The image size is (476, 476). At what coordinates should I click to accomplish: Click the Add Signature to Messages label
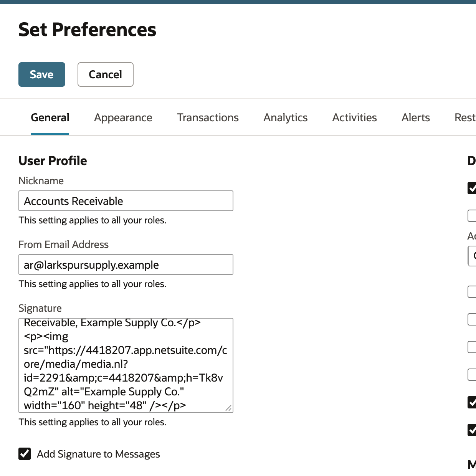coord(98,454)
